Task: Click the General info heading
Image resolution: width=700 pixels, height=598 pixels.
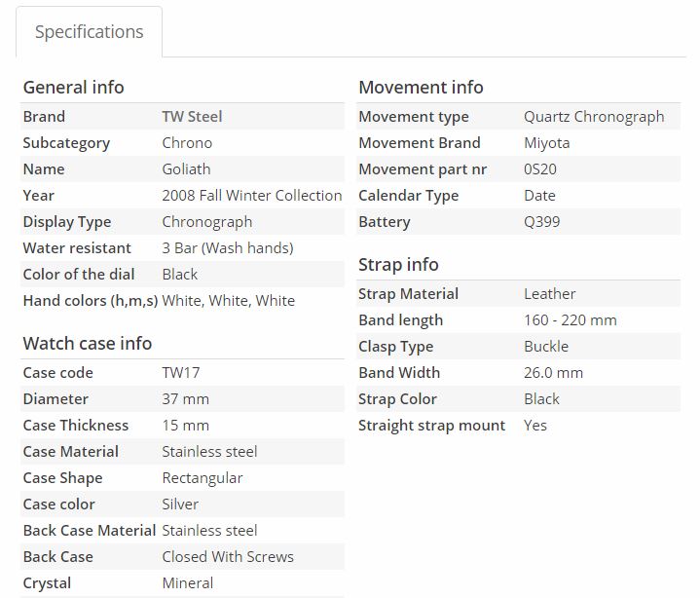Action: pos(73,87)
